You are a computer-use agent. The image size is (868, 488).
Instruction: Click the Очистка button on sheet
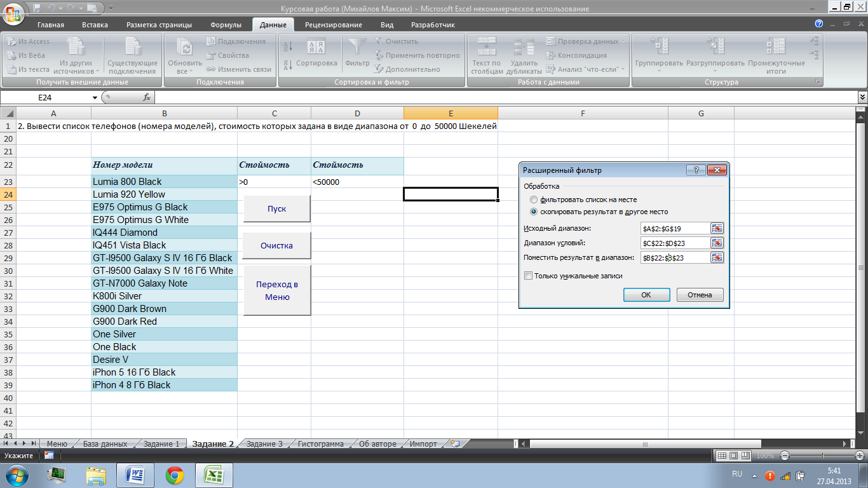pos(276,246)
